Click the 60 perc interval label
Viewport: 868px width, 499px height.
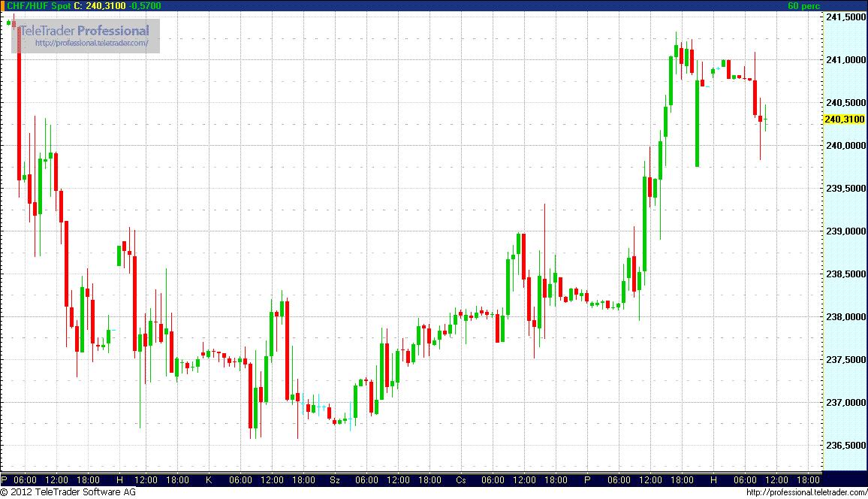[803, 5]
